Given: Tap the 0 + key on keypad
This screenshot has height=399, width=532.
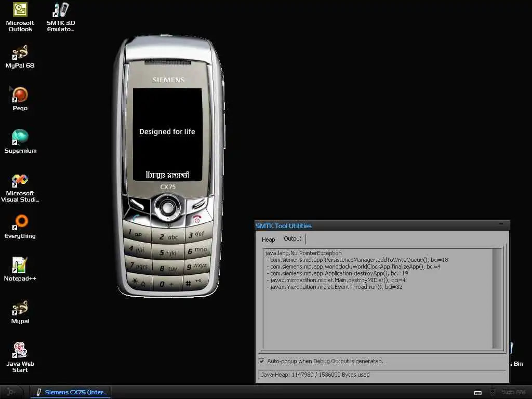Looking at the screenshot, I should [x=169, y=284].
